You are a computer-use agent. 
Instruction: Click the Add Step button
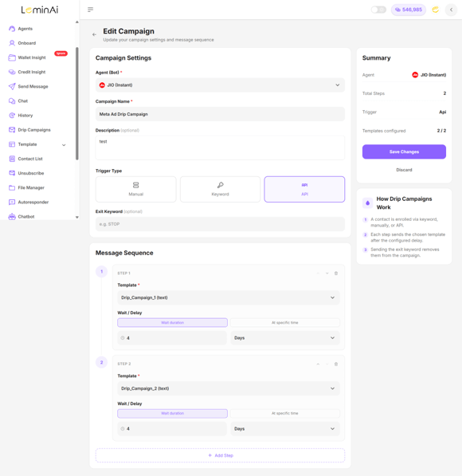[220, 455]
